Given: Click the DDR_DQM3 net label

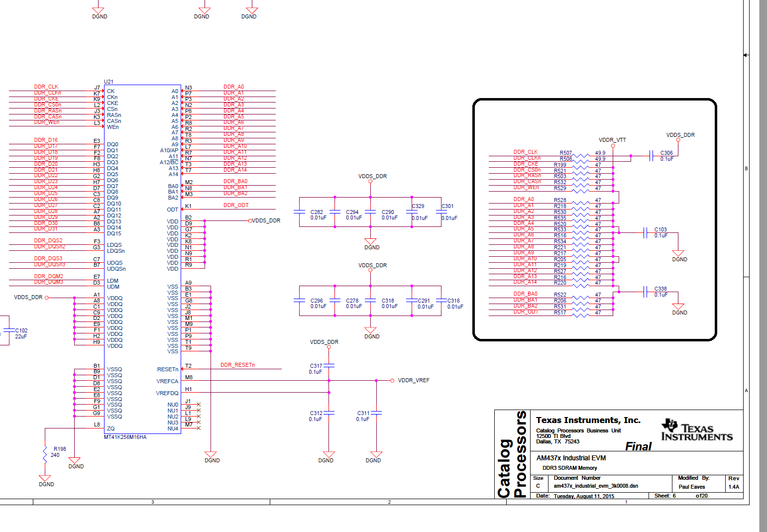Looking at the screenshot, I should pos(49,282).
